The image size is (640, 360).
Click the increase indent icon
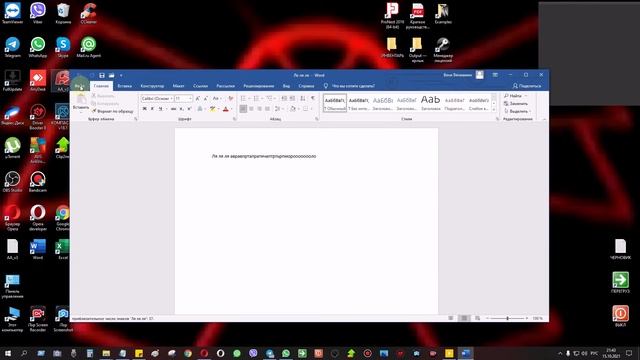(x=292, y=98)
